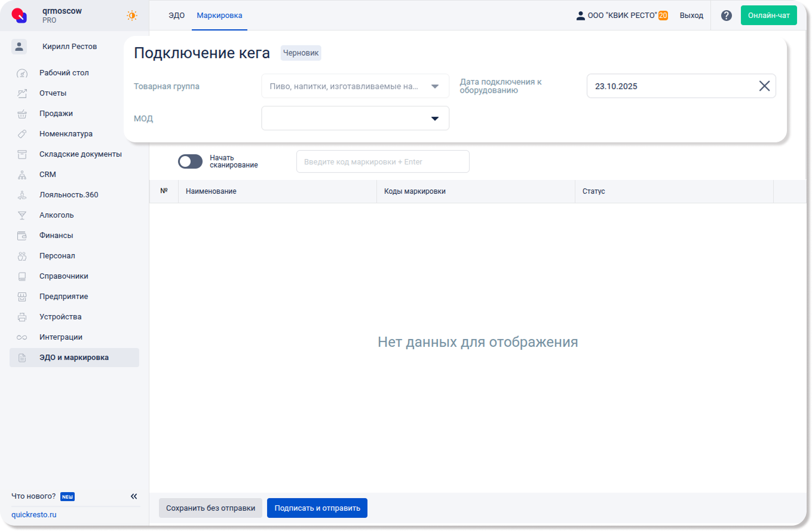Toggle the "Начать сканирование" switch
812x531 pixels.
(x=190, y=161)
